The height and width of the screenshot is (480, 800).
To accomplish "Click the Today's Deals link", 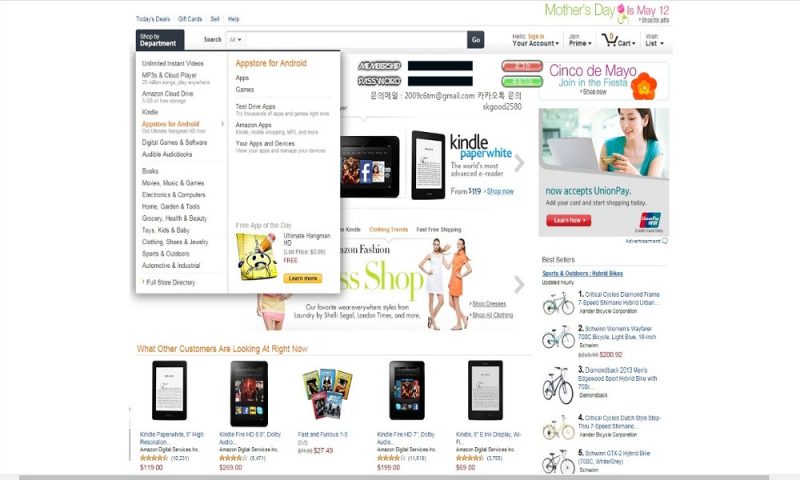I will pos(153,19).
